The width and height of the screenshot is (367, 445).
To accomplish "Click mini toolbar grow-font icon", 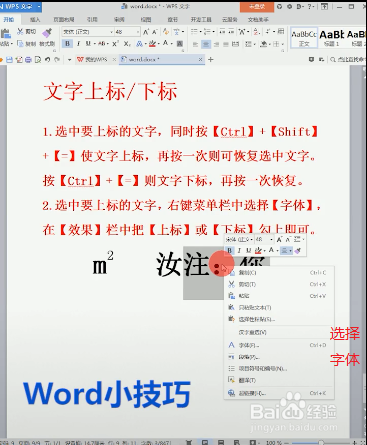I will (x=279, y=239).
